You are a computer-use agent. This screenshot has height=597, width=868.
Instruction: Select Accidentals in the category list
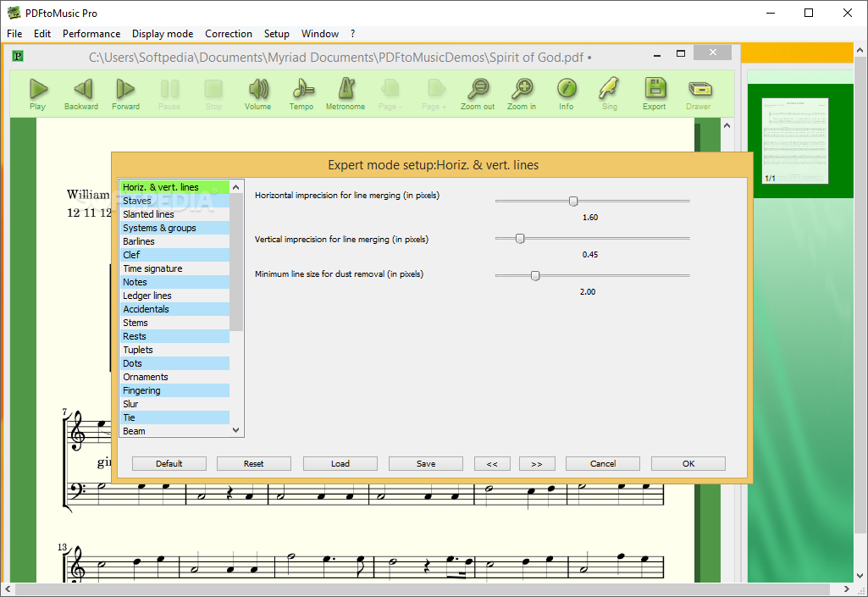click(174, 309)
